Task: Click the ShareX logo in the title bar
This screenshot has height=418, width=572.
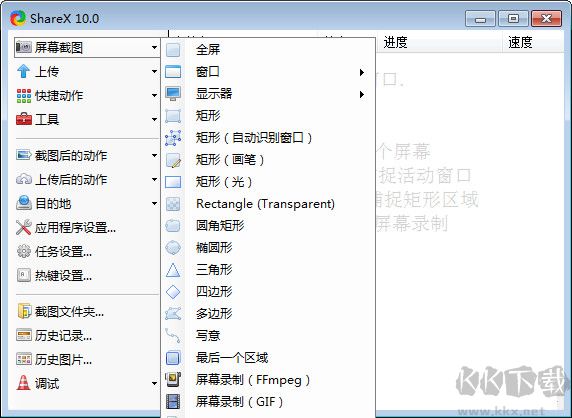Action: pyautogui.click(x=18, y=18)
